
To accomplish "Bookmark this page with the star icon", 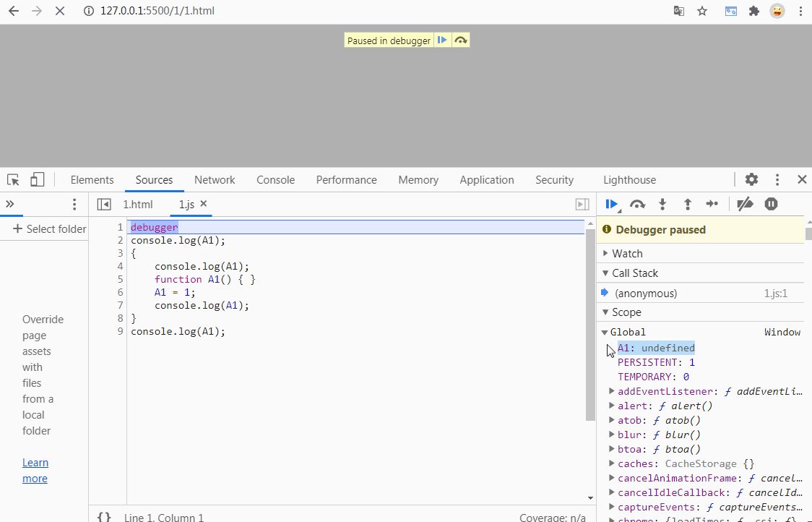I will point(702,11).
